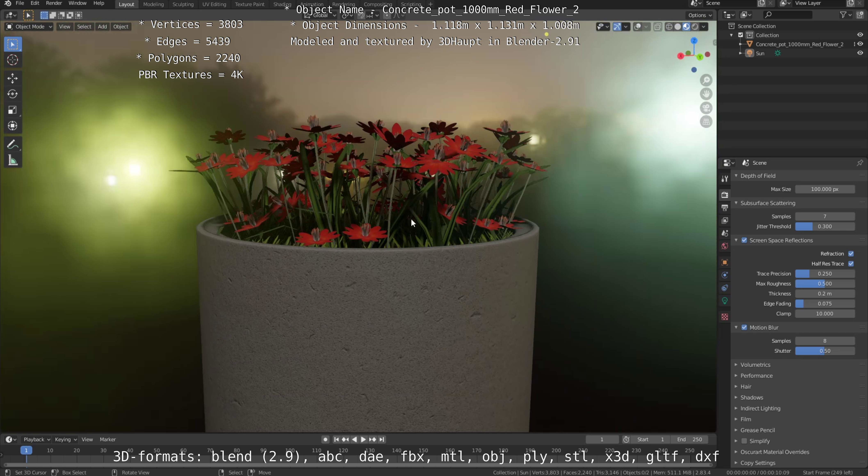
Task: Open Object properties tab
Action: [725, 262]
